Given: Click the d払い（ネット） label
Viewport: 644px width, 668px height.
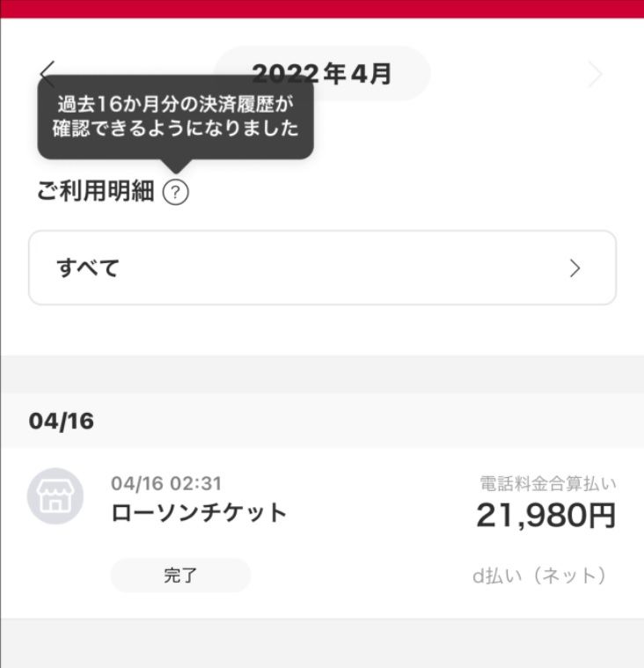Looking at the screenshot, I should click(x=539, y=576).
